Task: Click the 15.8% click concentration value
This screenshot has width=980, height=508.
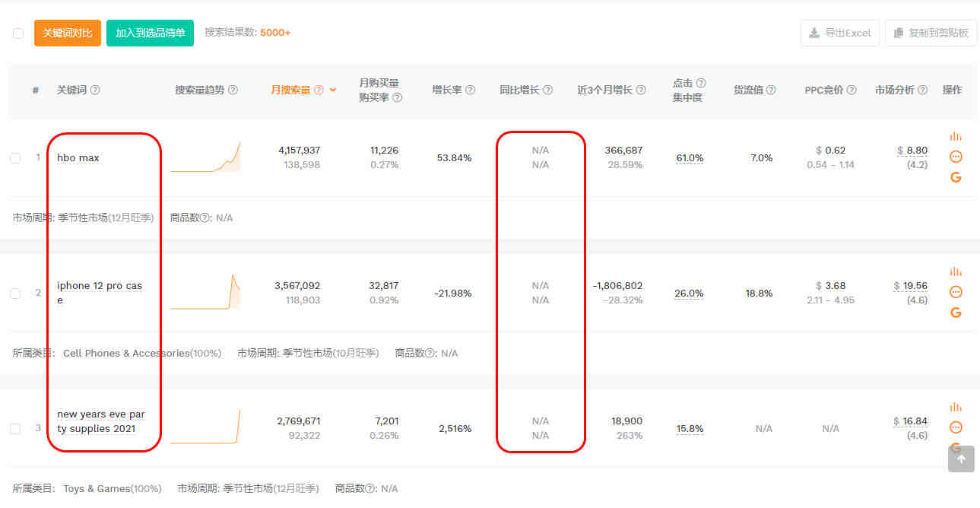Action: (x=690, y=429)
